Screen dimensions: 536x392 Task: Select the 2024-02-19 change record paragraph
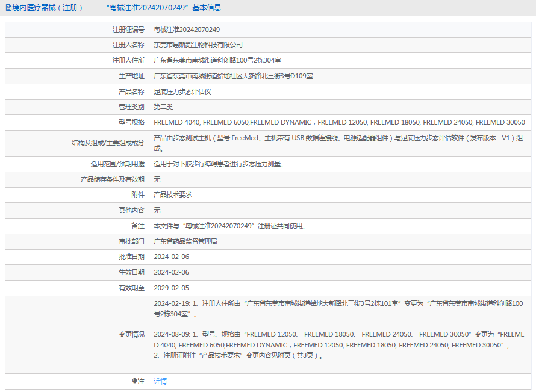338,309
